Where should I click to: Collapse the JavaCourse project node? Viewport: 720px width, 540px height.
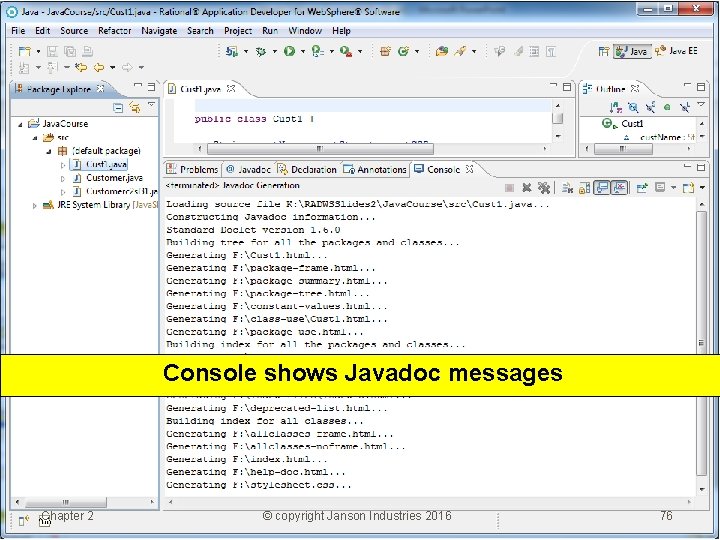pyautogui.click(x=20, y=124)
